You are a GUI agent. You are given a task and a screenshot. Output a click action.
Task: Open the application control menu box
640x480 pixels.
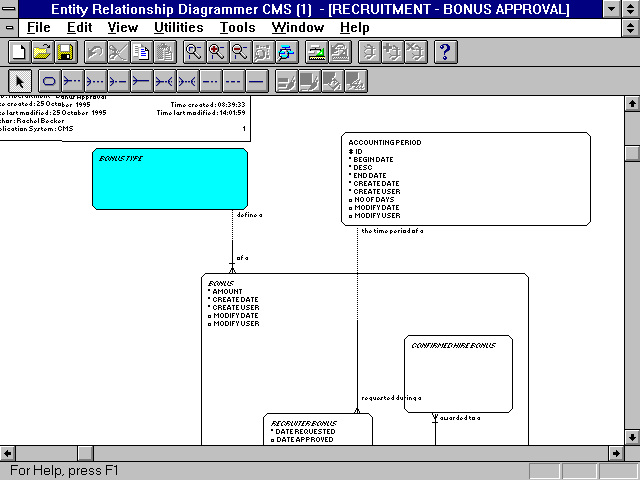[10, 8]
